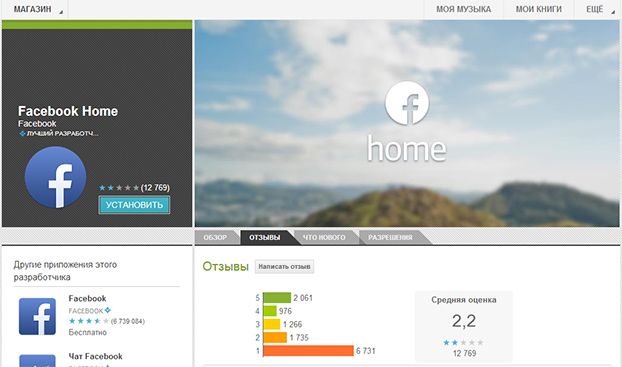Click the Бесплатно price label
The width and height of the screenshot is (622, 367).
(x=88, y=332)
